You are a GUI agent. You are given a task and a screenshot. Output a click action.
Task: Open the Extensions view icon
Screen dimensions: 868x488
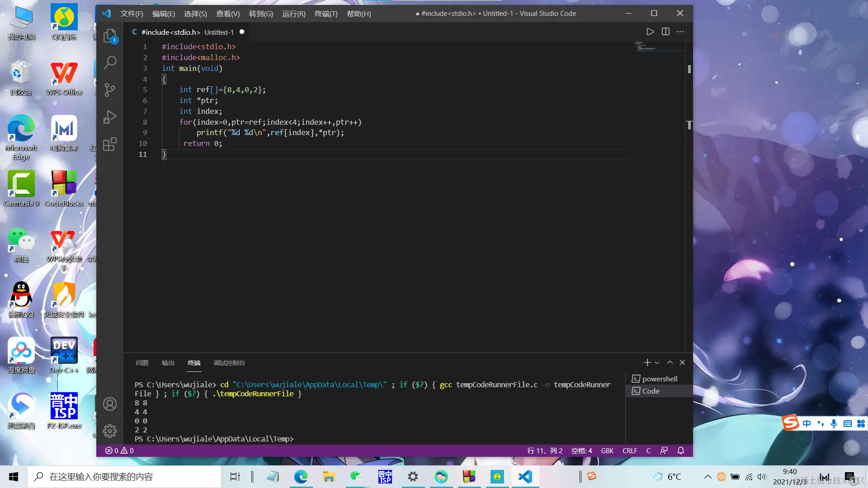(x=110, y=144)
